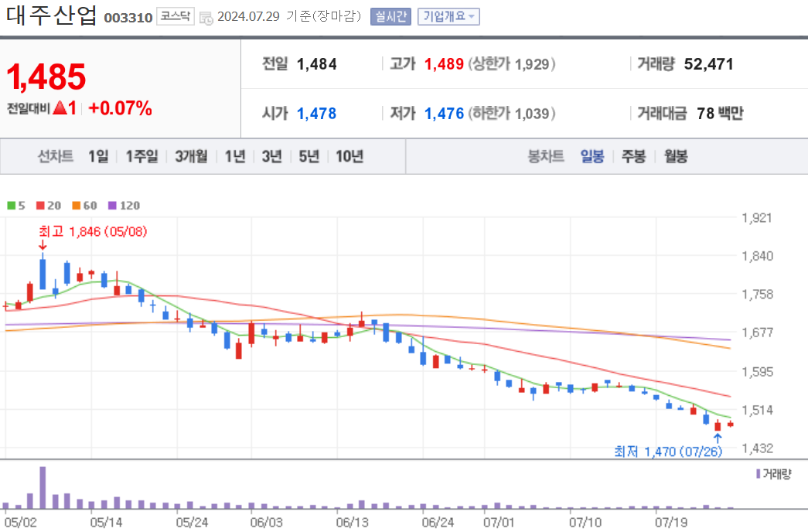The width and height of the screenshot is (808, 532).
Task: Click the 하한가 1,039 lower limit text
Action: [x=511, y=114]
